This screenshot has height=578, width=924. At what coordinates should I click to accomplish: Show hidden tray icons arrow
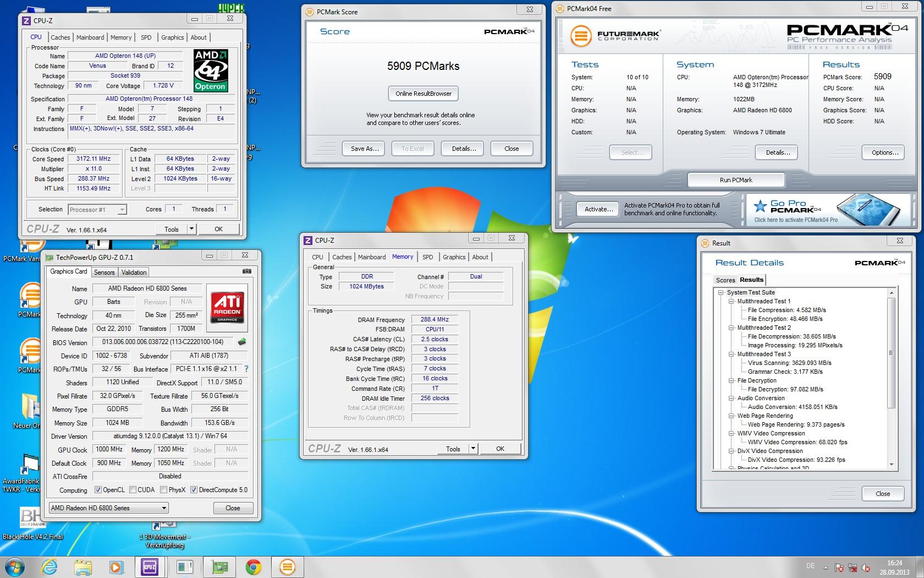tap(826, 568)
